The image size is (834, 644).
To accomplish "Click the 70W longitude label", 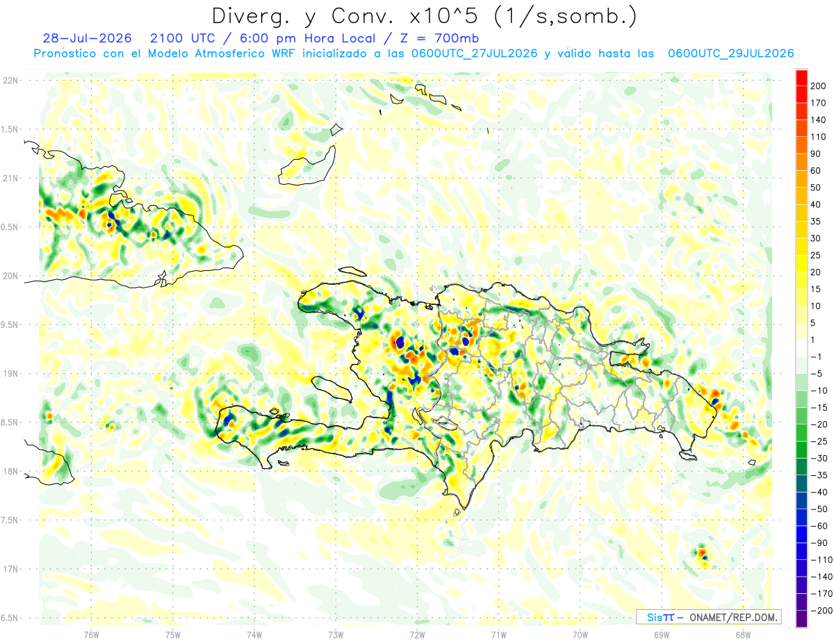I will pos(580,634).
